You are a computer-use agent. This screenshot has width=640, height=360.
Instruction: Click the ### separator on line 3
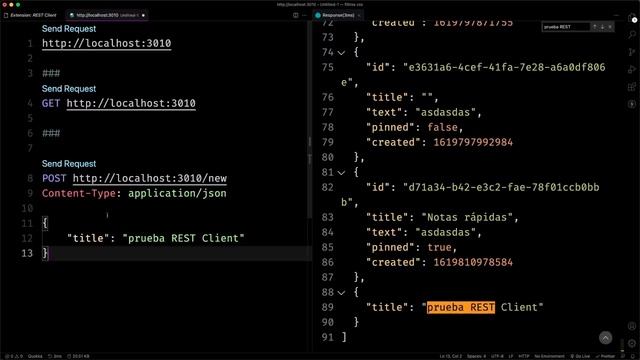coord(51,73)
